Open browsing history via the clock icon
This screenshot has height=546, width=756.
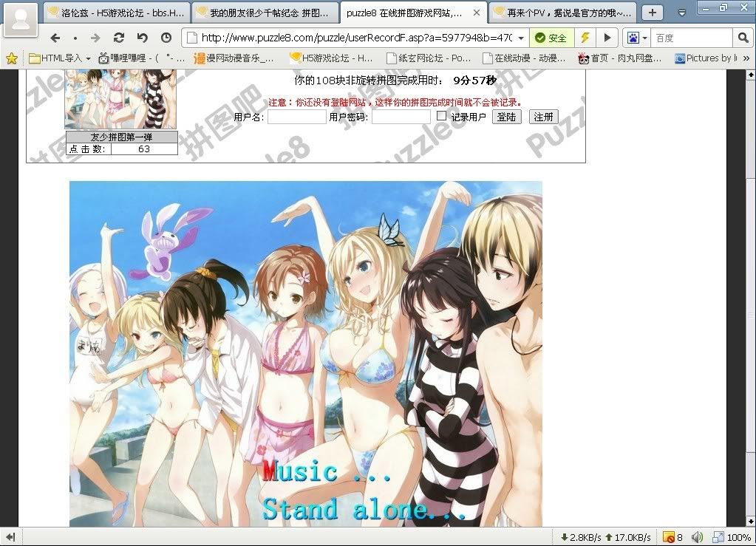[x=166, y=38]
